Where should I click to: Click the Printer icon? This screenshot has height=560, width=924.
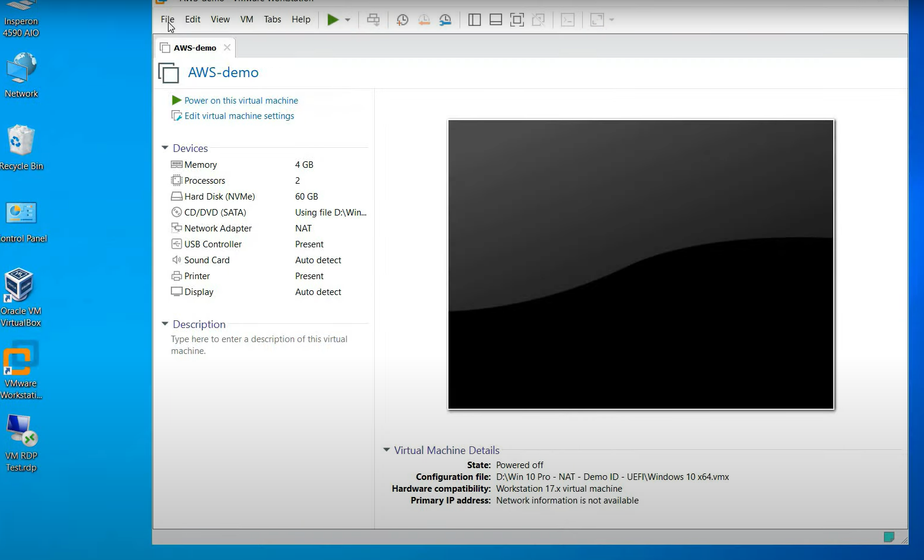(x=176, y=276)
